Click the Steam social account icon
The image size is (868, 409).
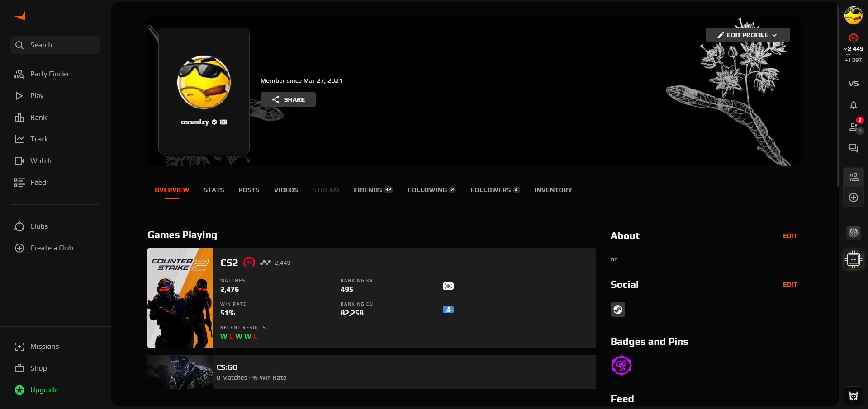tap(617, 310)
